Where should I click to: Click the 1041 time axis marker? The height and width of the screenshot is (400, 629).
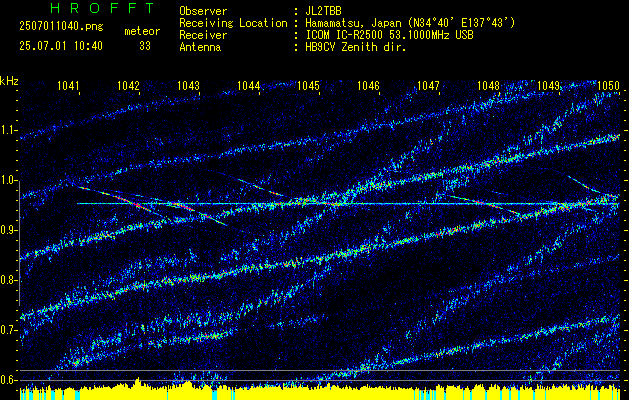(68, 85)
